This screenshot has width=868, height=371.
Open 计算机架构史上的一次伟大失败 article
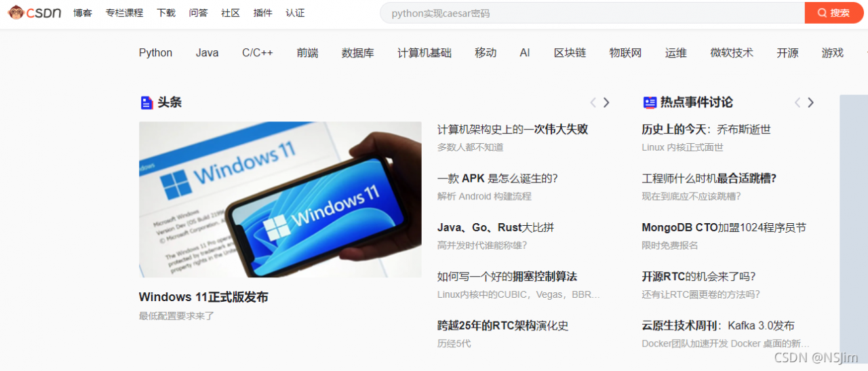(513, 130)
